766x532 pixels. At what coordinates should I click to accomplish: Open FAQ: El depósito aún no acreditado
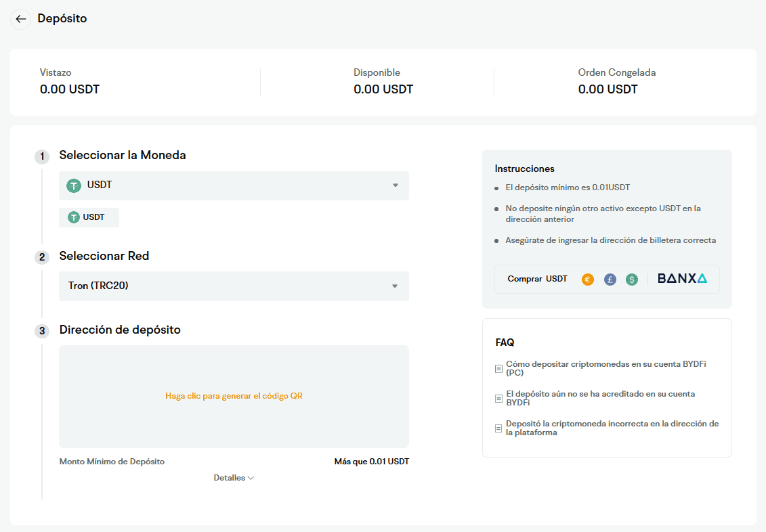(600, 398)
